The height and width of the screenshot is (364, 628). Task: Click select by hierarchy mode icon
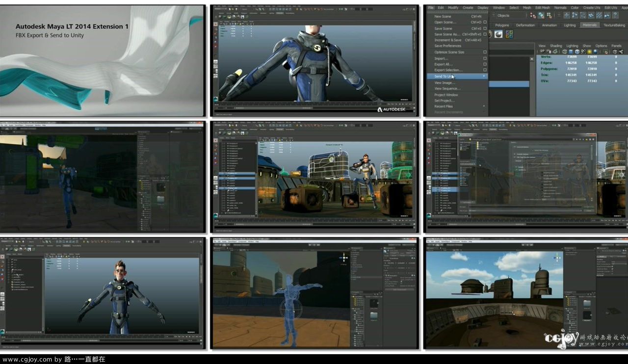[533, 15]
